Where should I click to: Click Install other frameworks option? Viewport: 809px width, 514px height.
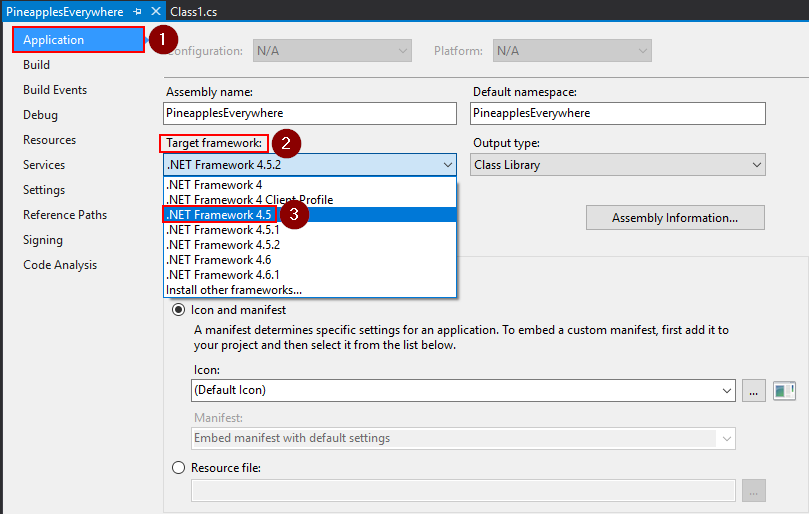click(x=234, y=289)
